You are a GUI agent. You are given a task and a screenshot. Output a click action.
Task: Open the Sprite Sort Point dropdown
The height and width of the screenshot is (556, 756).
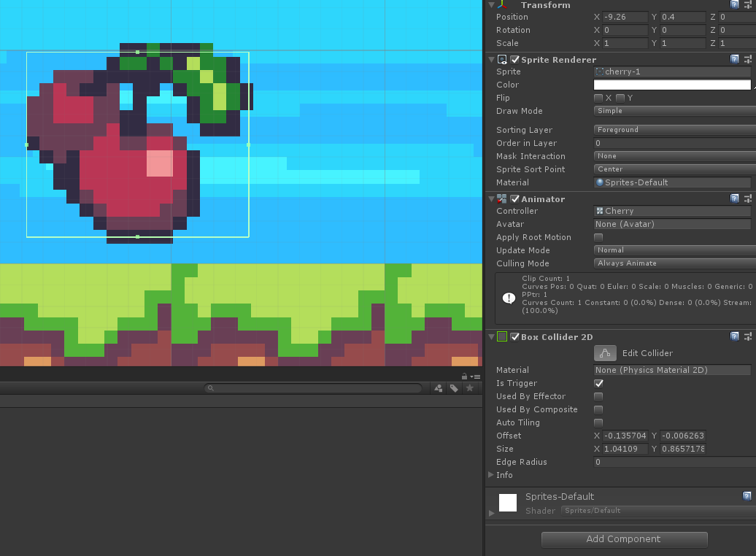(674, 169)
